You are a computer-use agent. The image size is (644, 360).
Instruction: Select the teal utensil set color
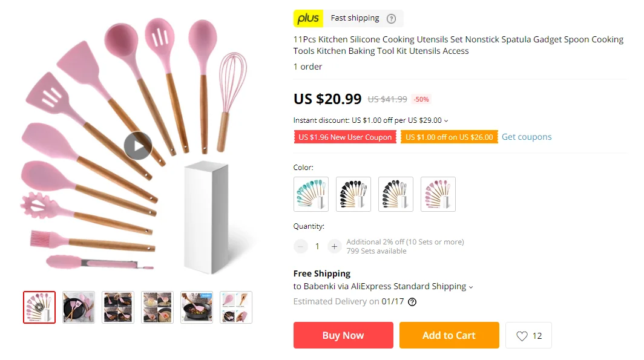[x=311, y=194]
